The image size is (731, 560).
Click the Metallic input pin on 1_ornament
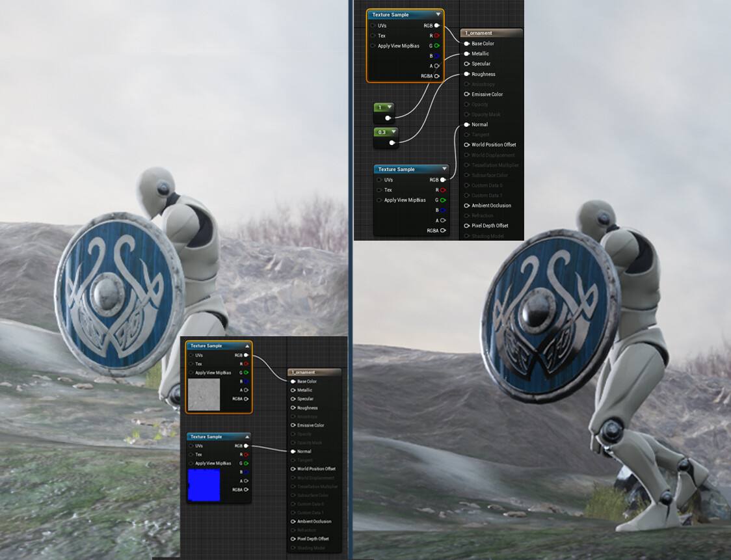[466, 53]
